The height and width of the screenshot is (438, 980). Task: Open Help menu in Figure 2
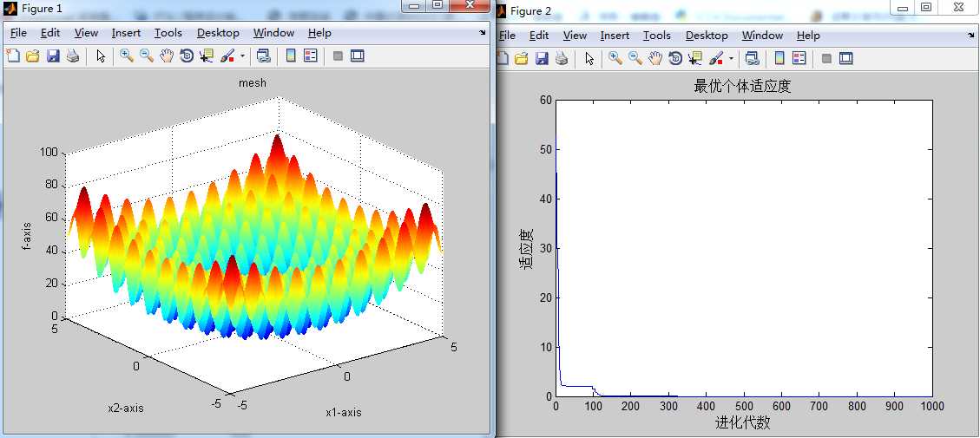808,36
